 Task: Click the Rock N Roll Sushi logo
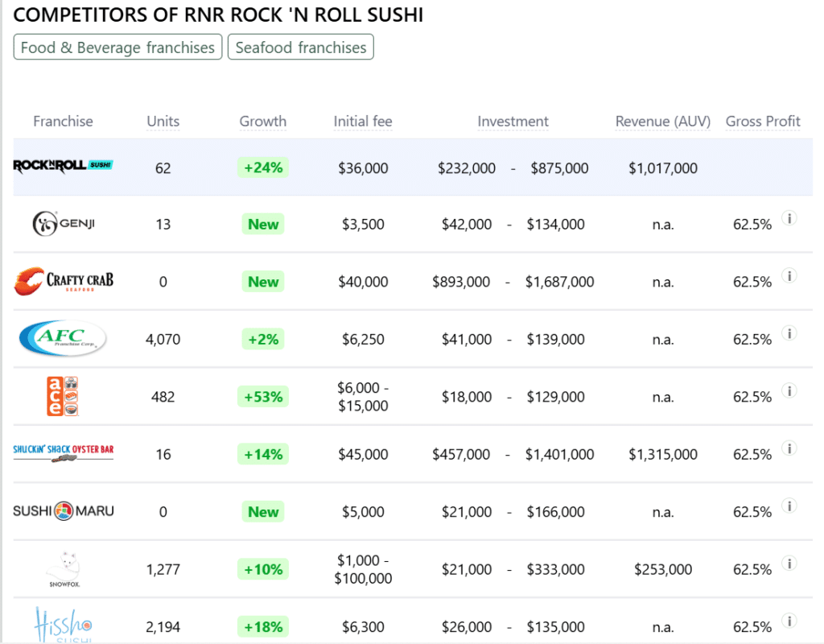pyautogui.click(x=63, y=166)
